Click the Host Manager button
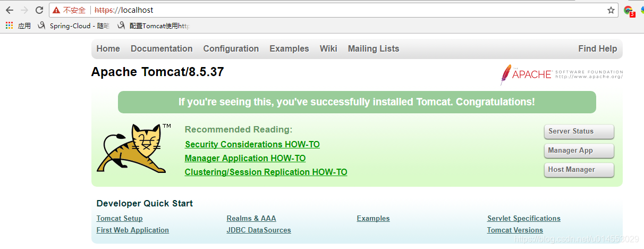644x249 pixels. (579, 170)
